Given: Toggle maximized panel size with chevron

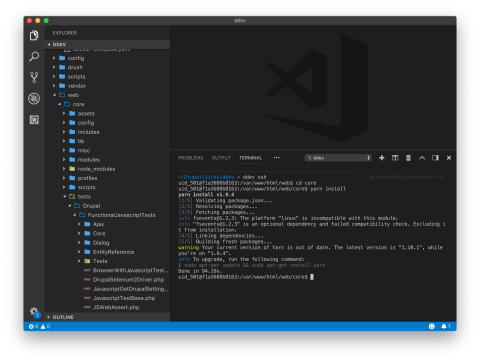Looking at the screenshot, I should pyautogui.click(x=422, y=158).
